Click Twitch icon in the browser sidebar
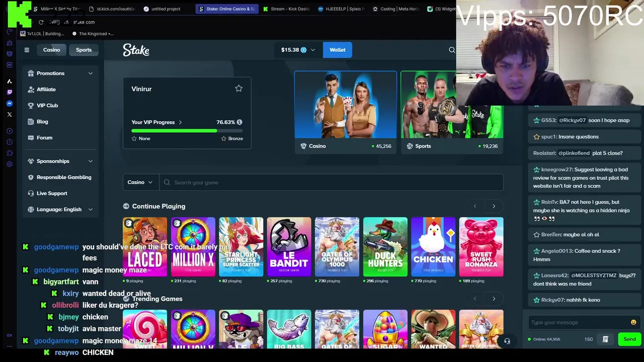Screen dimensions: 644x362 click(x=9, y=92)
